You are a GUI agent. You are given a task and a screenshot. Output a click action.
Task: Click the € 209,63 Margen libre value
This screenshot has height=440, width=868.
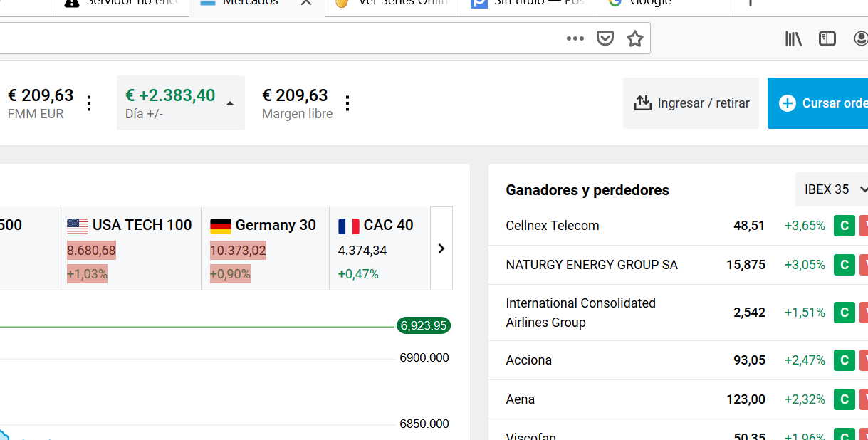click(295, 95)
